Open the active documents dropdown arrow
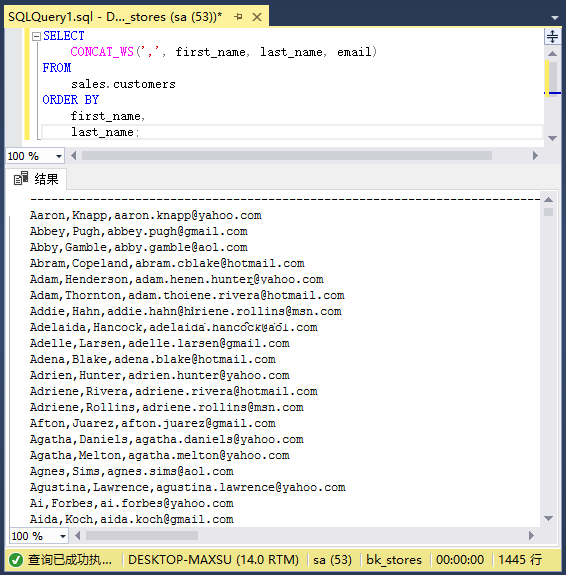The width and height of the screenshot is (566, 575). (555, 17)
